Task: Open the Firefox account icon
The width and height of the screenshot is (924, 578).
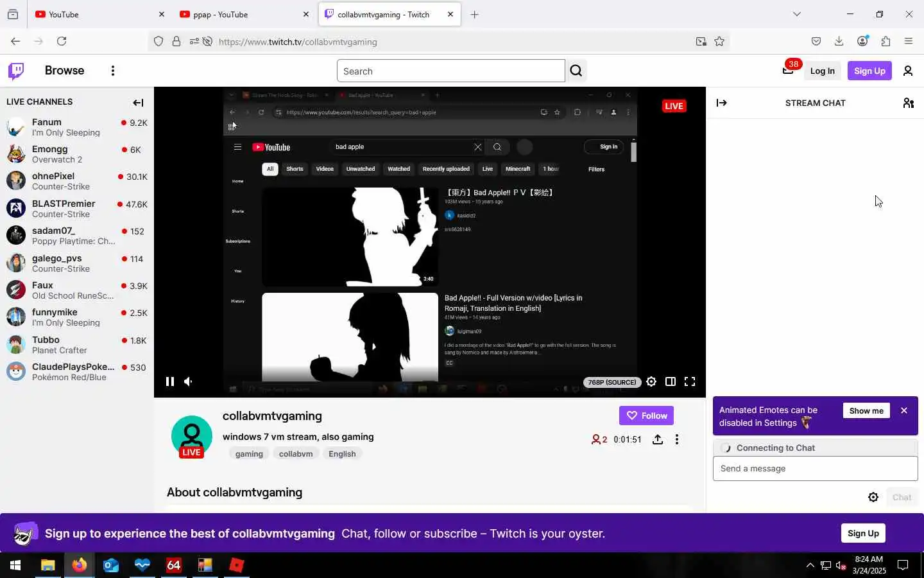Action: 862,41
